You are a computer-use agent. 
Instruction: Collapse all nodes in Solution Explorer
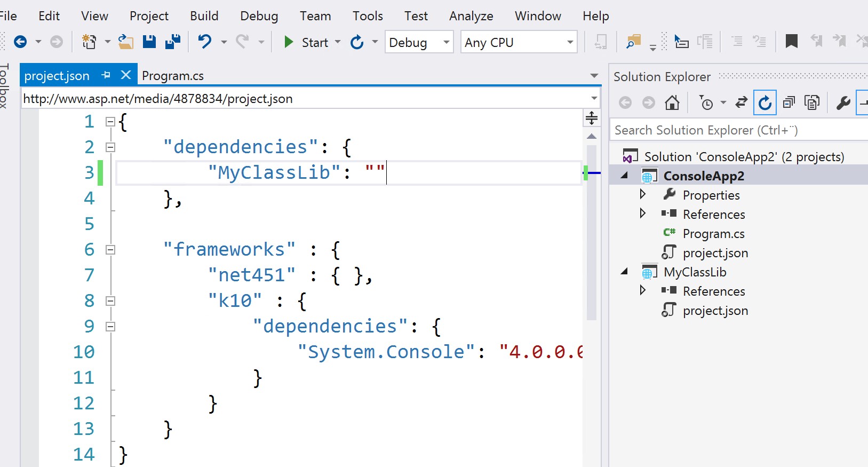[789, 102]
